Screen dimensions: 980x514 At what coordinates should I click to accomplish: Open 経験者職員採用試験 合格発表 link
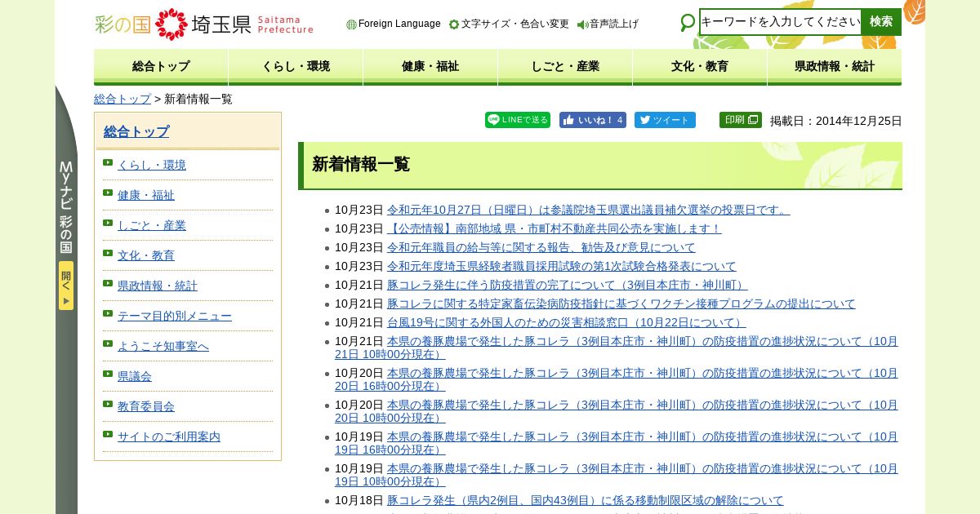point(562,266)
